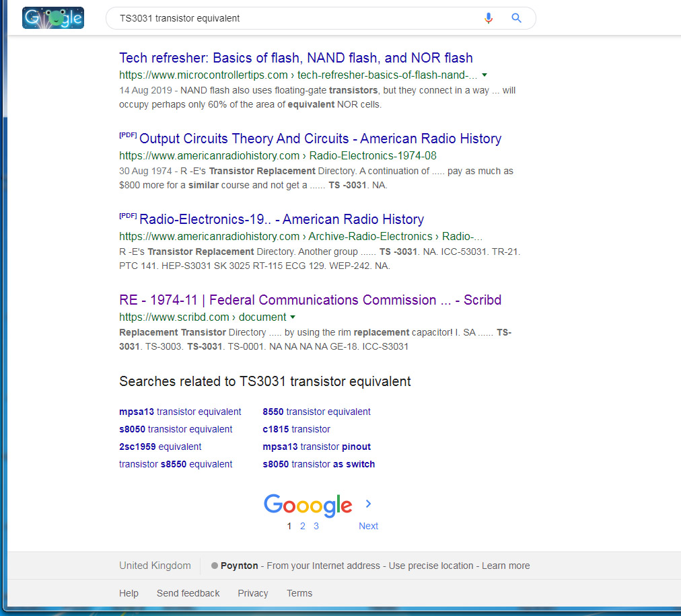Viewport: 681px width, 616px height.
Task: Click americanradiohistory.com Archive-Radio-Electronics URL
Action: [x=301, y=237]
